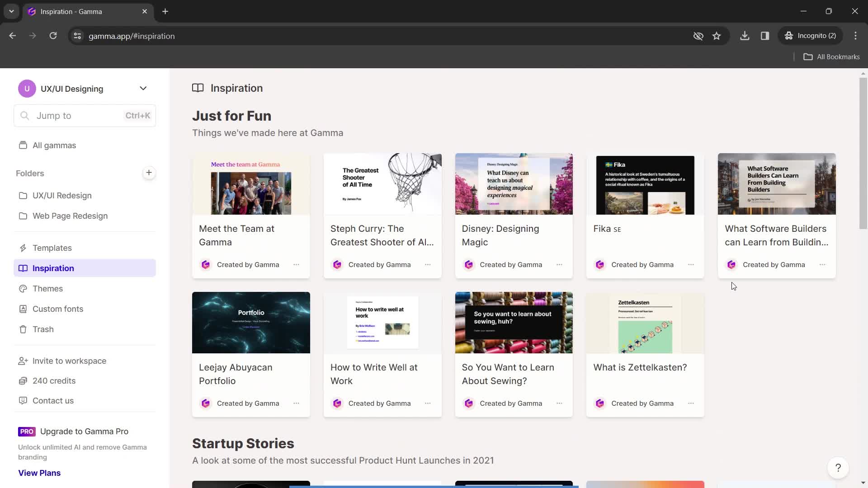Open a new browser tab
Screen dimensions: 868x488
(165, 12)
